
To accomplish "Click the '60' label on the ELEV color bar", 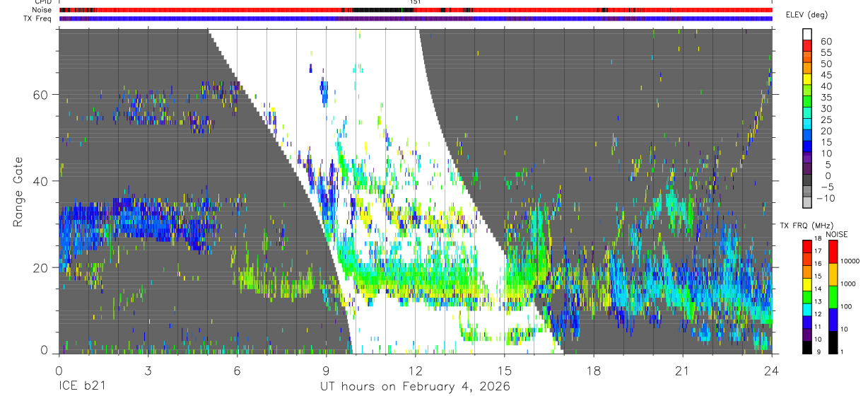I will tap(826, 41).
